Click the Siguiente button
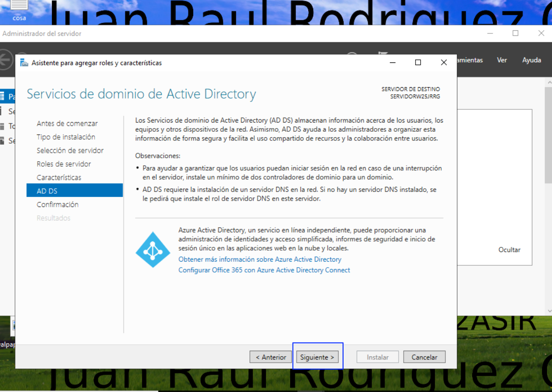 (x=317, y=357)
